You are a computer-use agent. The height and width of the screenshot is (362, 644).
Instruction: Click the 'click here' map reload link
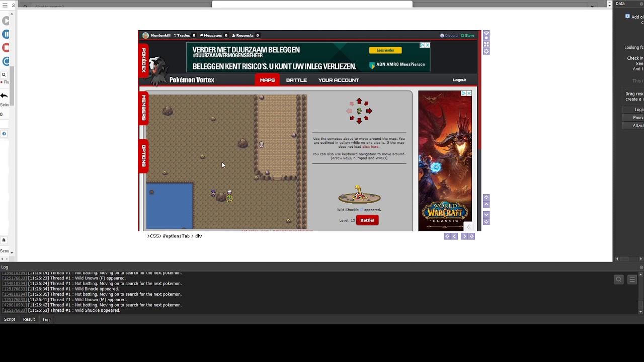pos(371,147)
